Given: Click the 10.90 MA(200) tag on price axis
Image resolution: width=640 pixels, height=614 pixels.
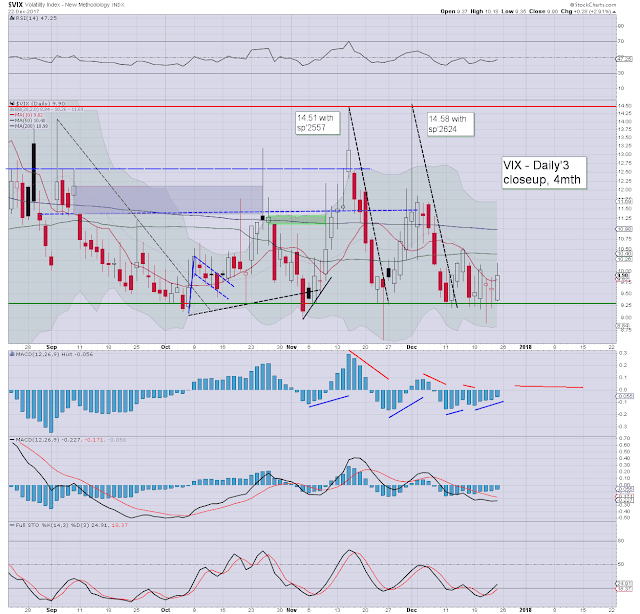Looking at the screenshot, I should 624,229.
